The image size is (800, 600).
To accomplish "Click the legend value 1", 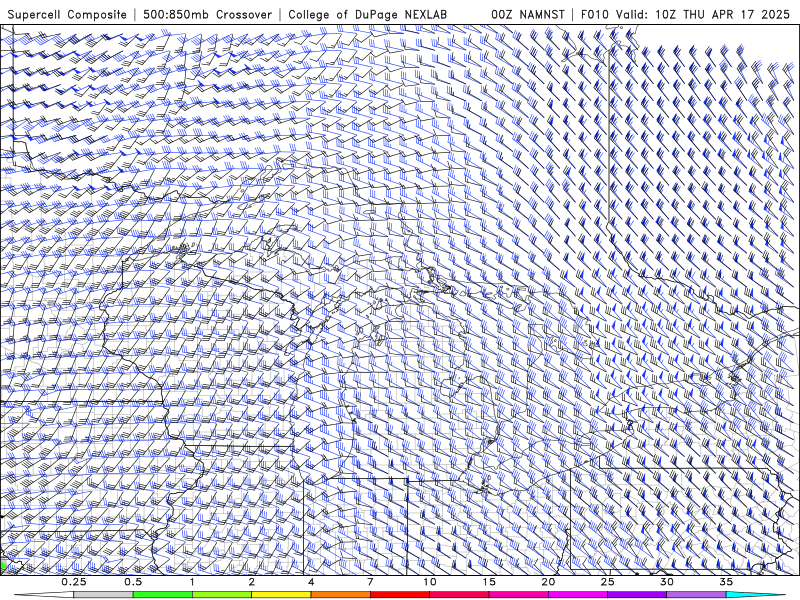I will click(192, 582).
